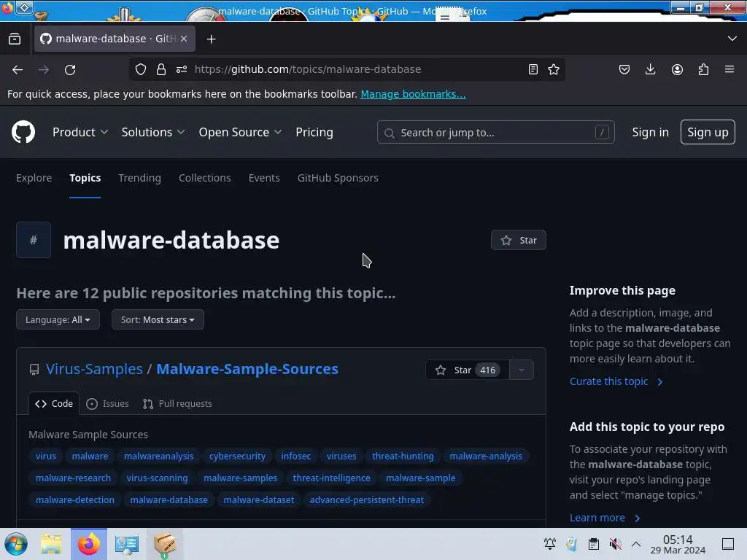Viewport: 747px width, 560px height.
Task: Go to the GitHub Sponsors tab
Action: coord(338,178)
